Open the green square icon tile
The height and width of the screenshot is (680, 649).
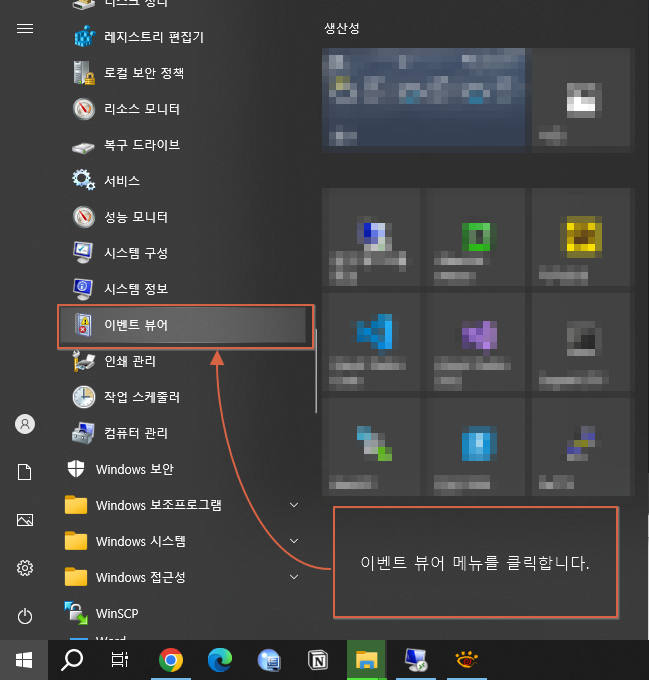pos(476,237)
